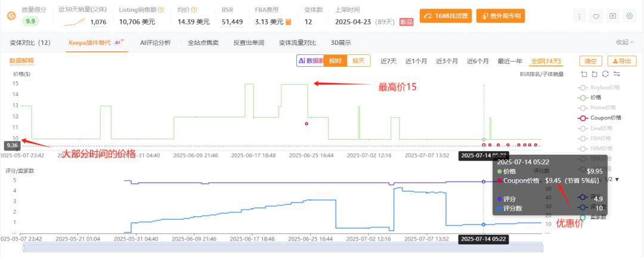Select the 最近一年 time range
The image size is (644, 258).
click(x=510, y=61)
